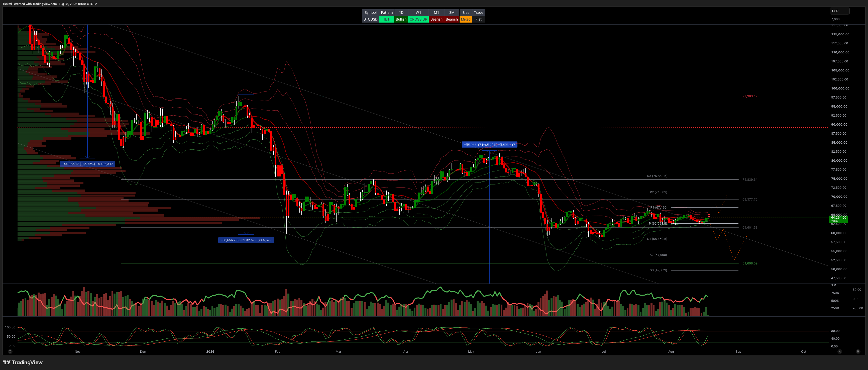This screenshot has height=370, width=868.
Task: Click the M1 header cell
Action: 436,13
